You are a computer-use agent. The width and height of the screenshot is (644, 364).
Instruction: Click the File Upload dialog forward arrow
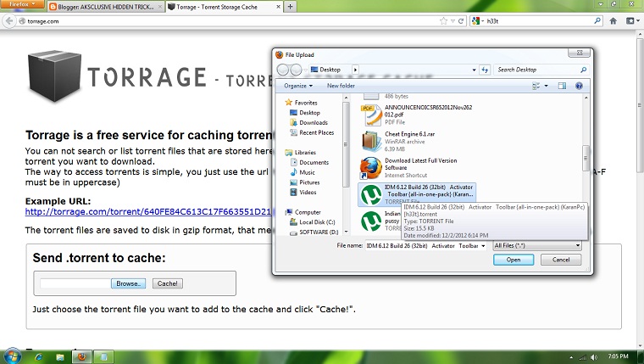point(296,70)
